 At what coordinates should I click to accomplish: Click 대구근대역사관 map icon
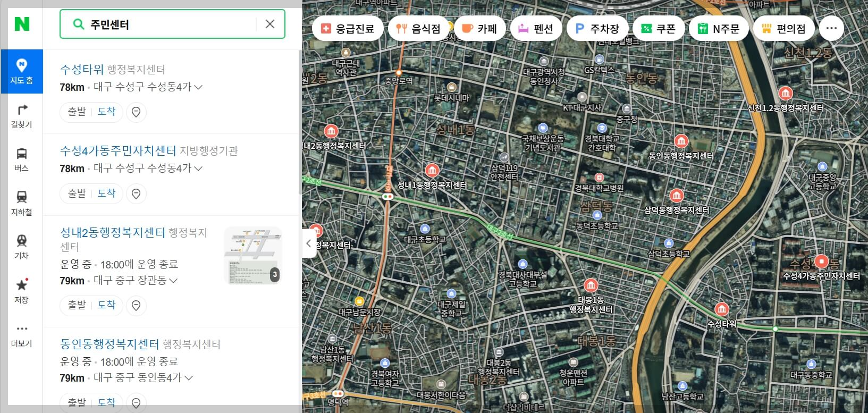346,53
